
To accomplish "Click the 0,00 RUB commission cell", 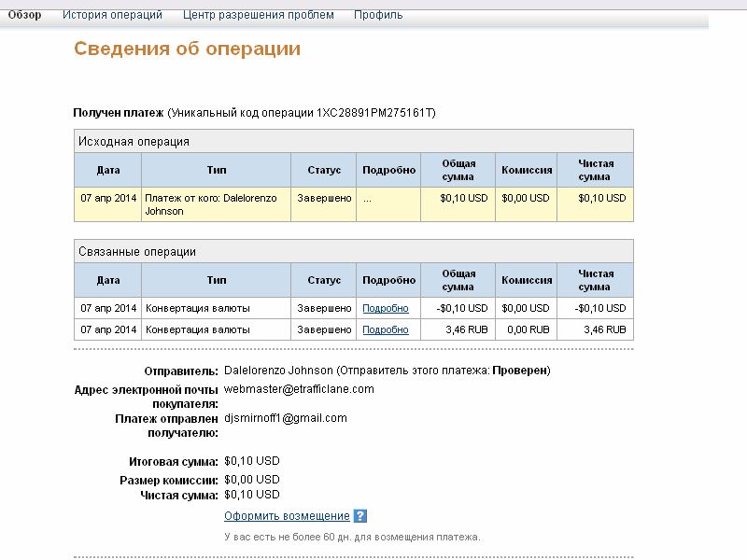I will pos(526,329).
